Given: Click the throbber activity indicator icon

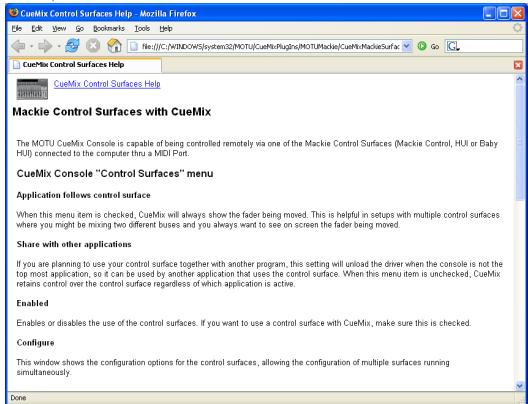Looking at the screenshot, I should click(518, 28).
